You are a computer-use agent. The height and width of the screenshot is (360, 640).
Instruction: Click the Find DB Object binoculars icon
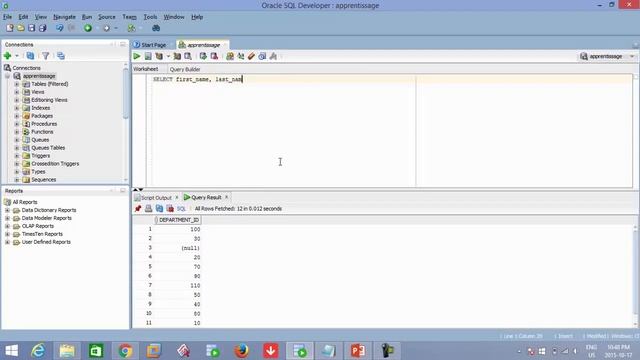click(x=156, y=28)
